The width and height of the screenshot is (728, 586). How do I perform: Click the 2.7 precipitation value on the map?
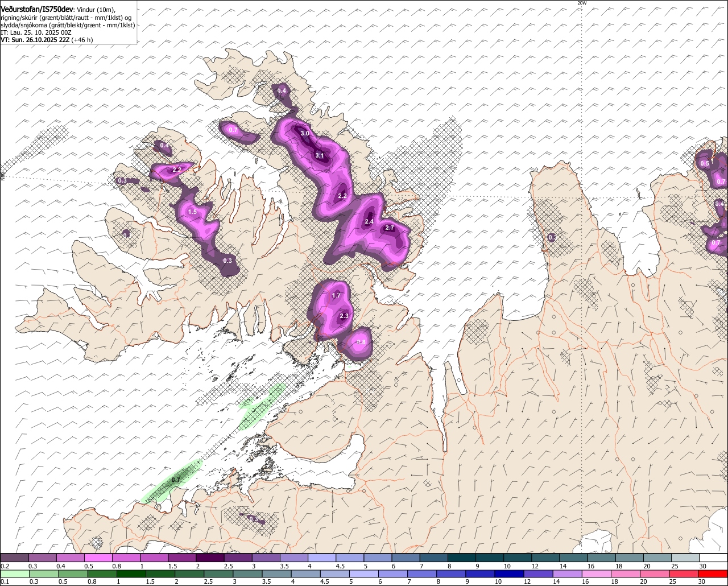[x=390, y=228]
